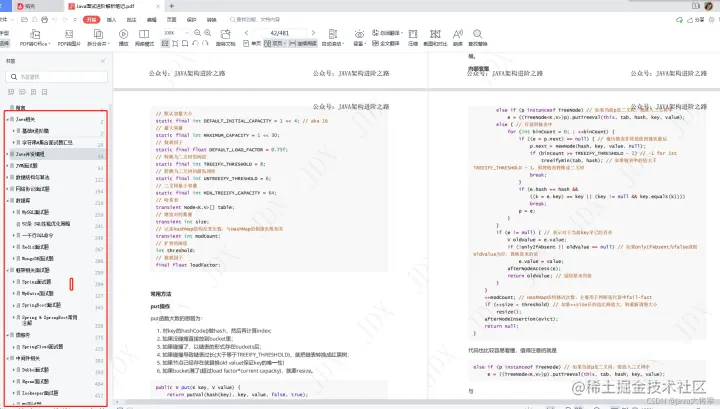
Task: Go to previous page arrow
Action: point(247,33)
